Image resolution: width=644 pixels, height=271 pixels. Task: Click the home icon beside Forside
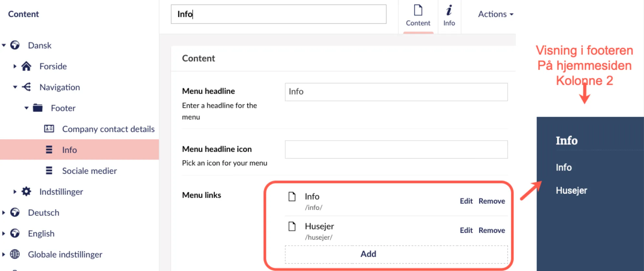(26, 66)
